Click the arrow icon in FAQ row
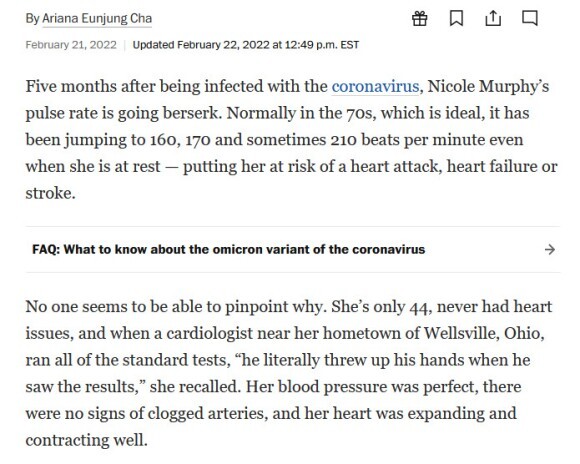 coord(550,250)
